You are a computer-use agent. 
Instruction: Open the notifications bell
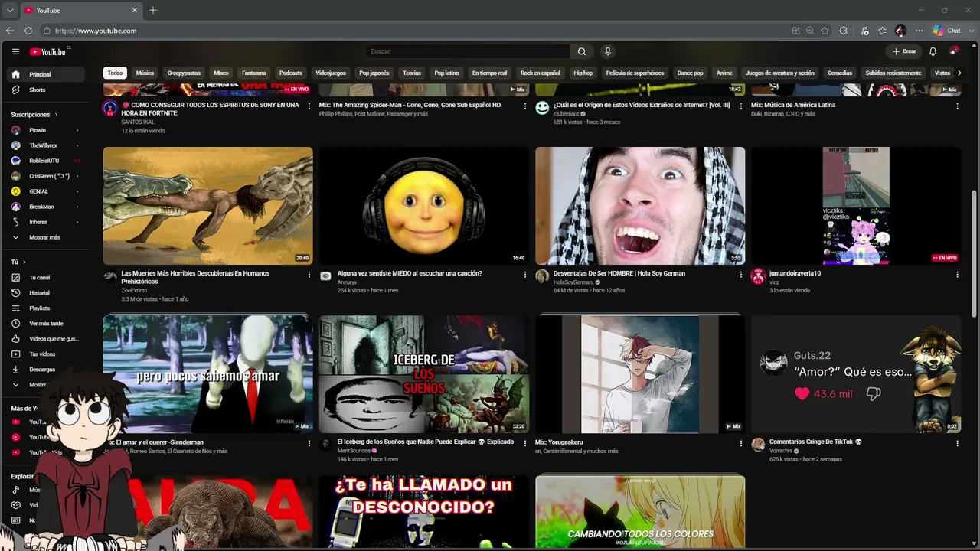coord(933,51)
